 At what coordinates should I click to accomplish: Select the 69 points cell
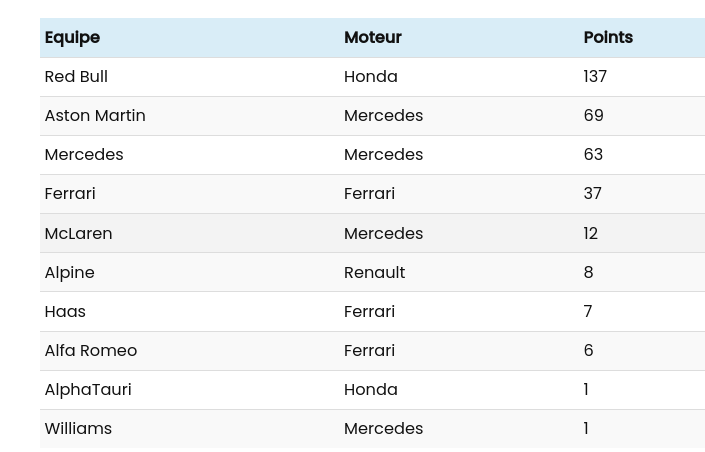click(593, 116)
